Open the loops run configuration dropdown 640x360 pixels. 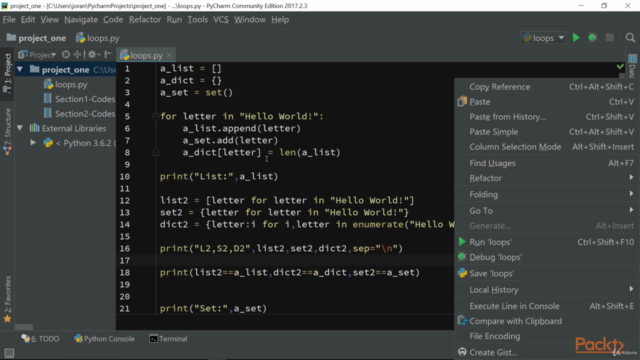click(x=543, y=38)
